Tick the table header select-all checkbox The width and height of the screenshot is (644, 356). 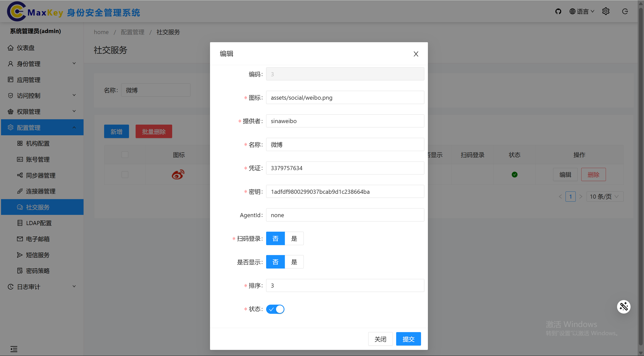(x=125, y=155)
